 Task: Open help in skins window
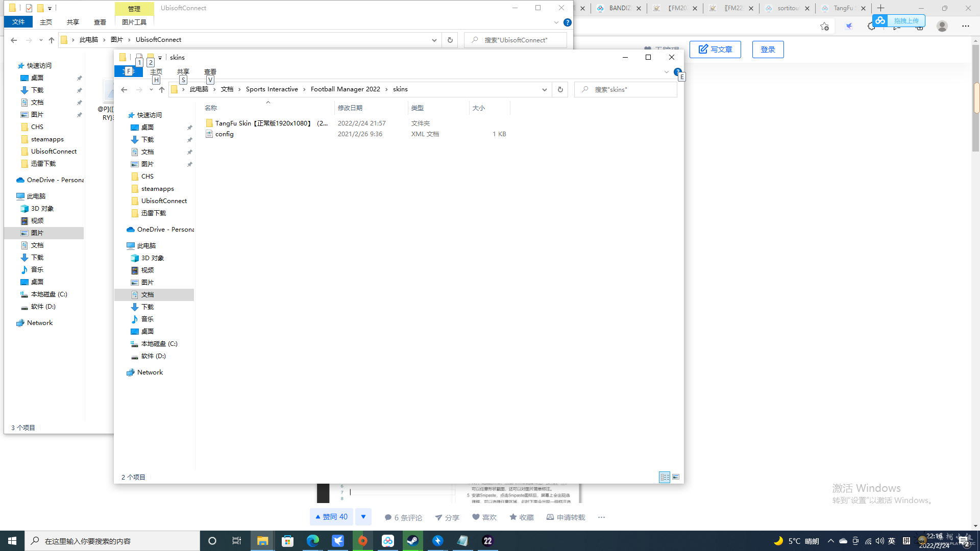tap(677, 72)
